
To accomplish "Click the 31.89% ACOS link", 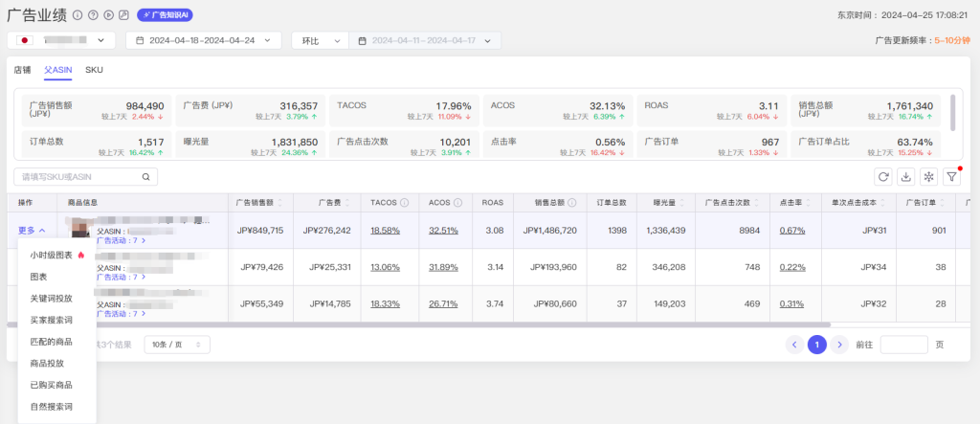I will pos(443,267).
